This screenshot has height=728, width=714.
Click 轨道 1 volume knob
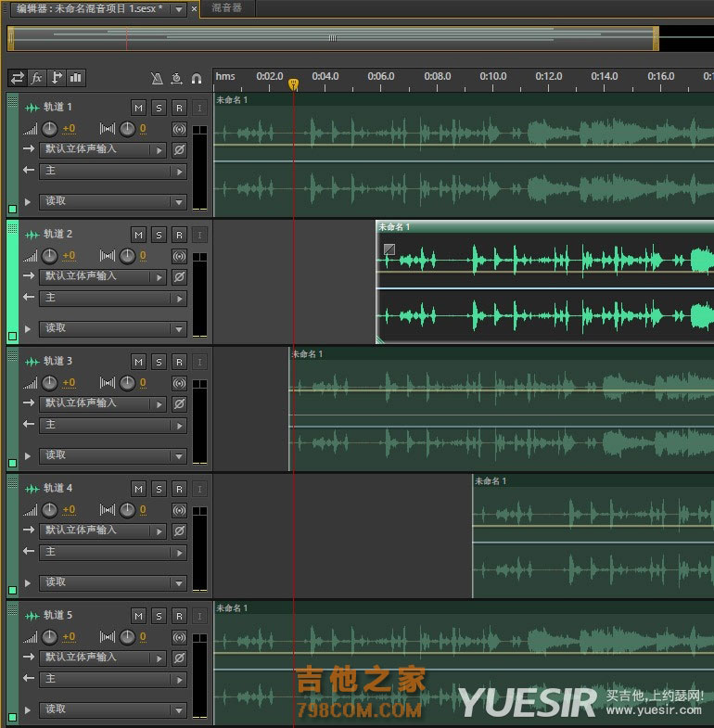[x=49, y=129]
